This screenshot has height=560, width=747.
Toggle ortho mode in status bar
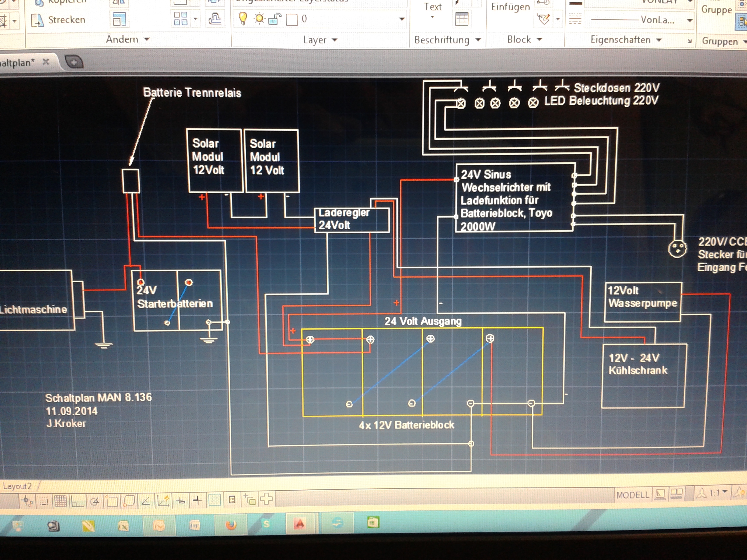(77, 502)
